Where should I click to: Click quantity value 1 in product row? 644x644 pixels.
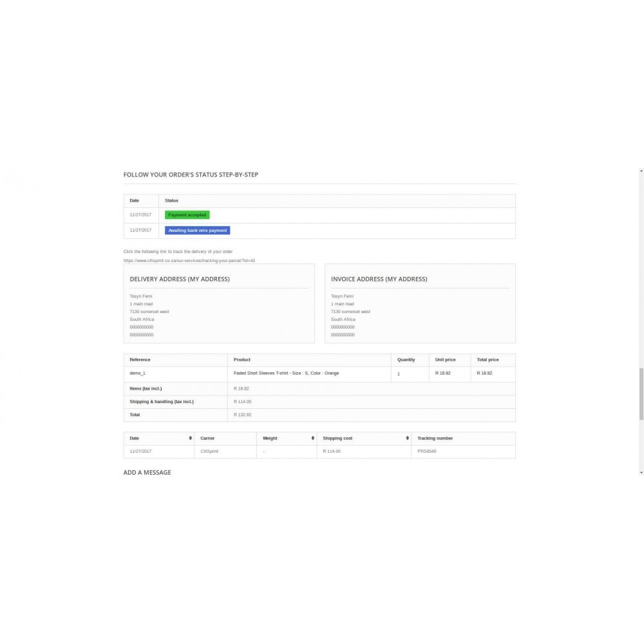click(399, 374)
